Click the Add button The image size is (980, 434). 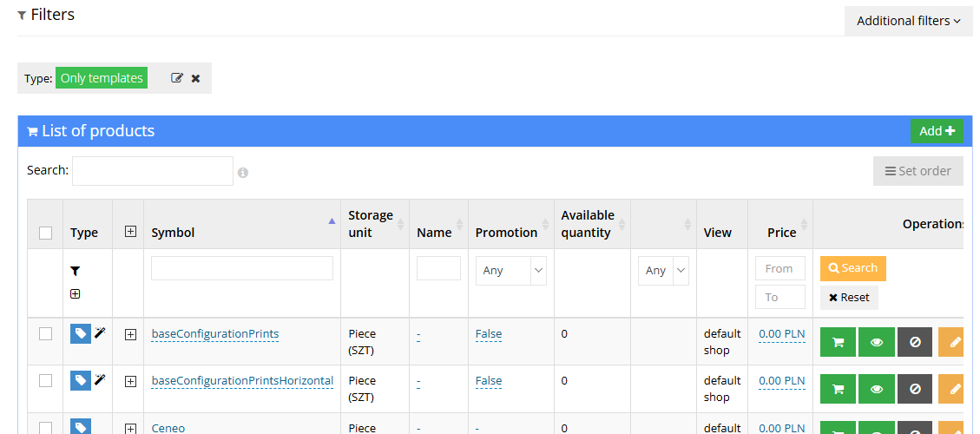tap(937, 131)
